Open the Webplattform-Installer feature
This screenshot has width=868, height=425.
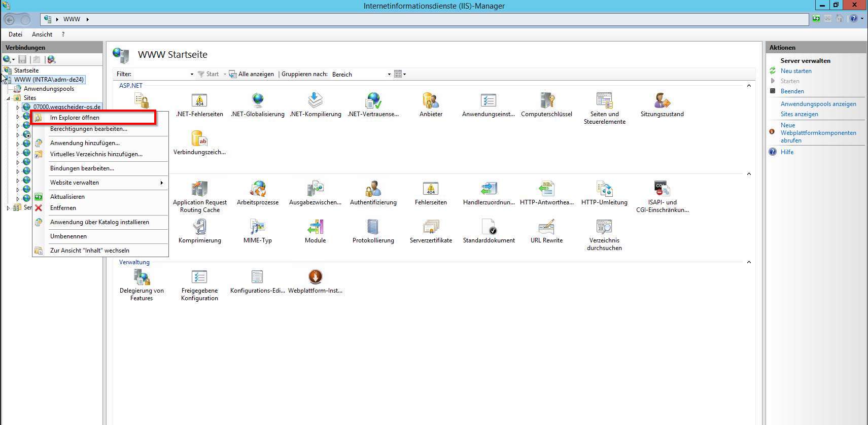click(315, 281)
